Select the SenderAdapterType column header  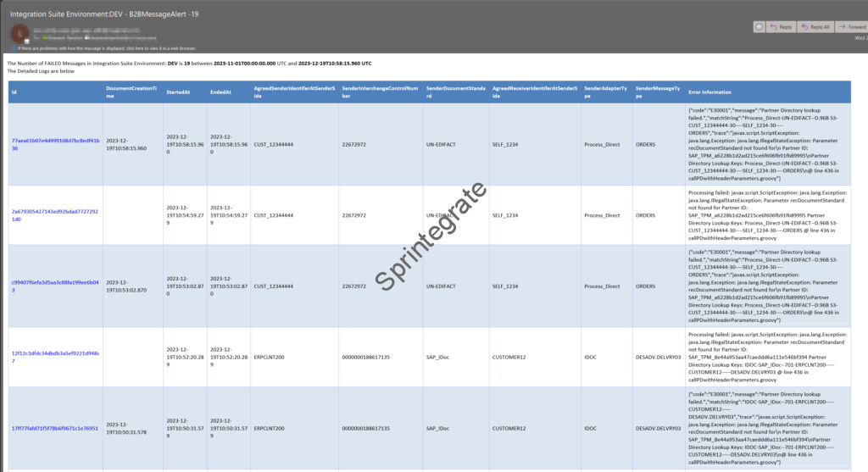point(604,92)
